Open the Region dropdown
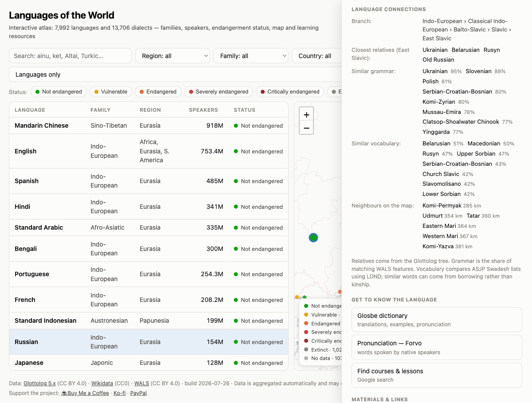Viewport: 532px width, 403px height. (x=172, y=56)
